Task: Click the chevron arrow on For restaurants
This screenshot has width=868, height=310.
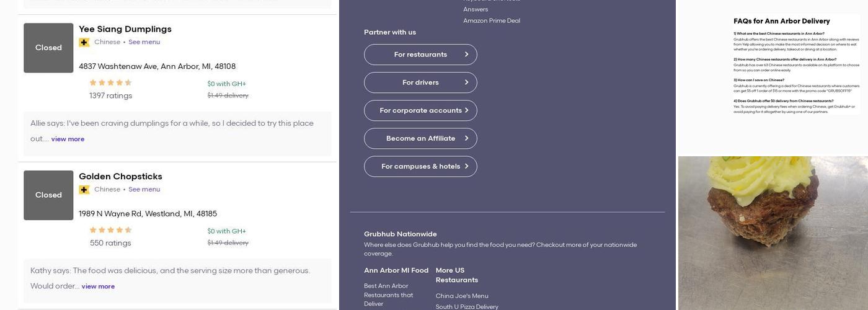Action: pyautogui.click(x=466, y=55)
